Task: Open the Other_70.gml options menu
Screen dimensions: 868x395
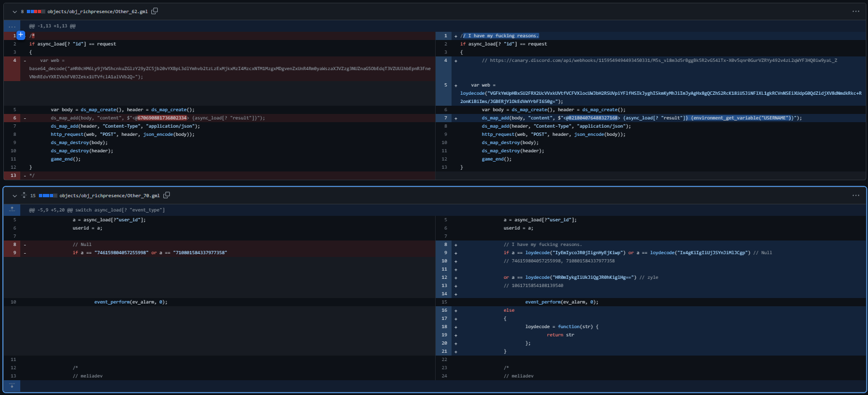Action: pyautogui.click(x=855, y=195)
